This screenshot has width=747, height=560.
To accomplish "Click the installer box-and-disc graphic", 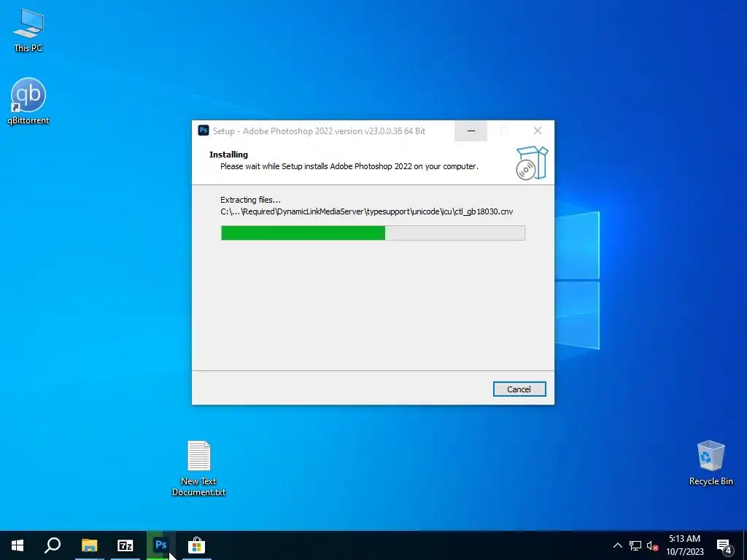I will pyautogui.click(x=532, y=163).
